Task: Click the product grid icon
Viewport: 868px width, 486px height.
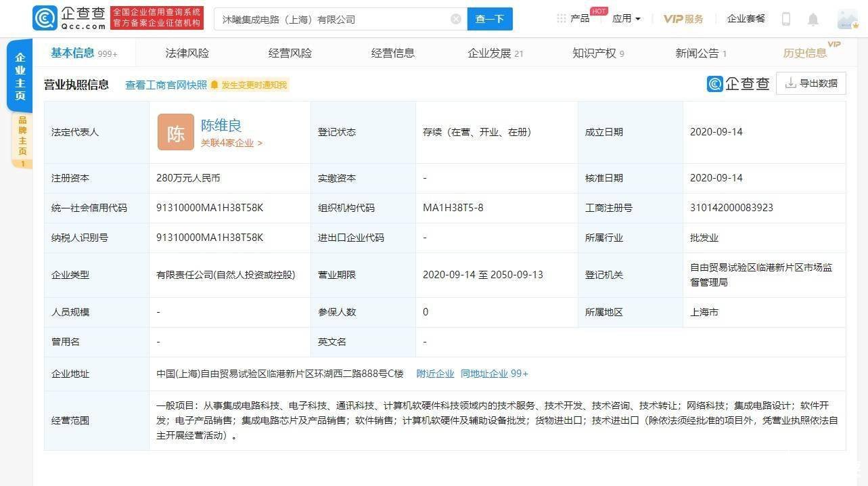Action: (562, 19)
